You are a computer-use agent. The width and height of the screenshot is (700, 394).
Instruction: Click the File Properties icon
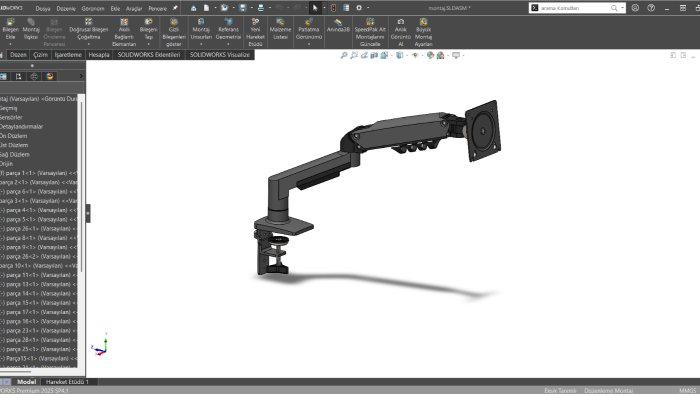pos(346,8)
